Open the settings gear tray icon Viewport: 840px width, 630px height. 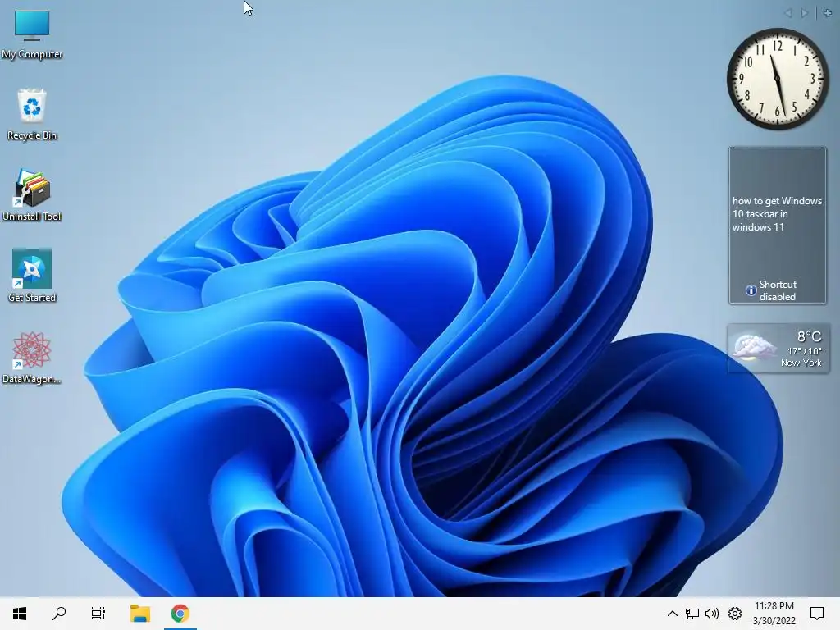(734, 614)
